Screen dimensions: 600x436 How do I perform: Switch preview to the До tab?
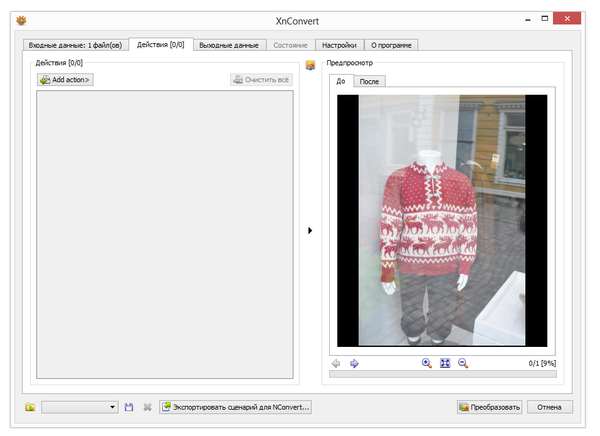pyautogui.click(x=341, y=81)
